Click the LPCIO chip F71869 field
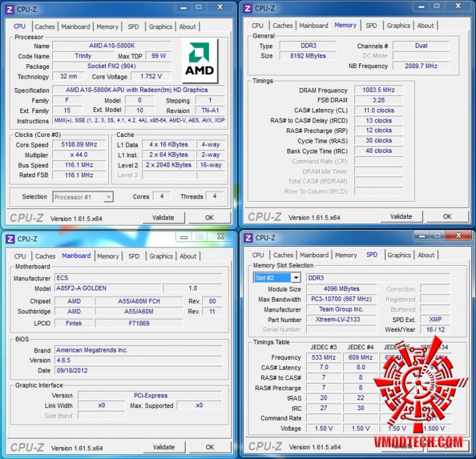The width and height of the screenshot is (476, 459). tap(139, 323)
